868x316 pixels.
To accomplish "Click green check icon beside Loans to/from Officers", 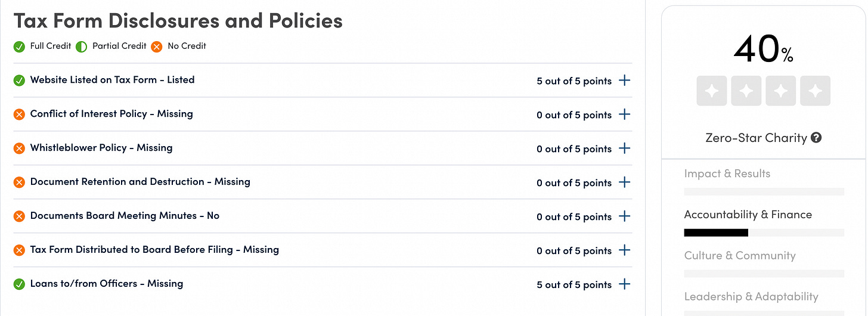I will (x=19, y=284).
